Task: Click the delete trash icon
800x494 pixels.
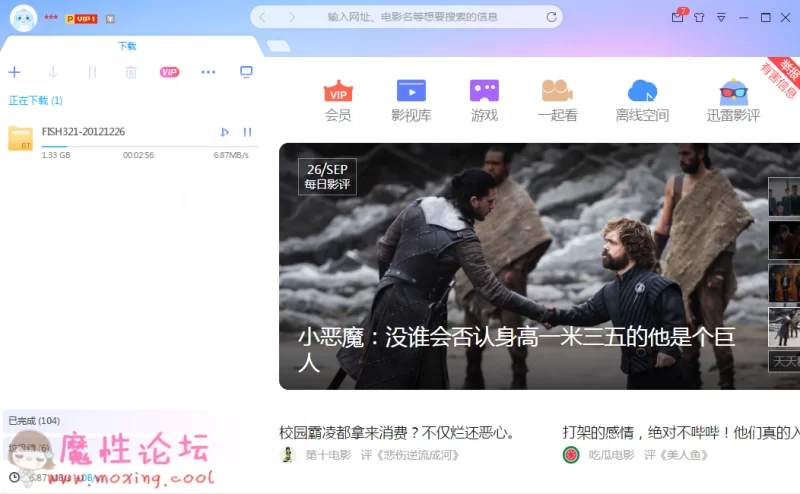Action: [x=131, y=72]
